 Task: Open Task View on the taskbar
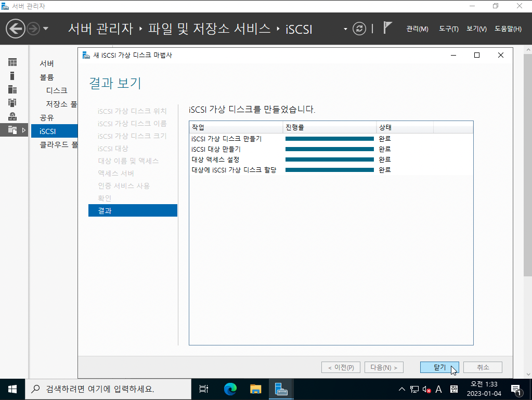pyautogui.click(x=203, y=389)
